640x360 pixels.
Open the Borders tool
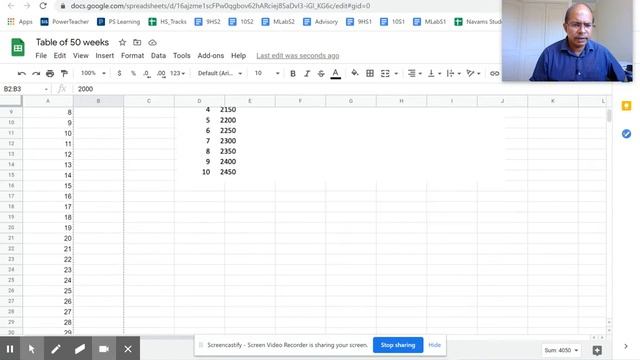click(x=370, y=73)
